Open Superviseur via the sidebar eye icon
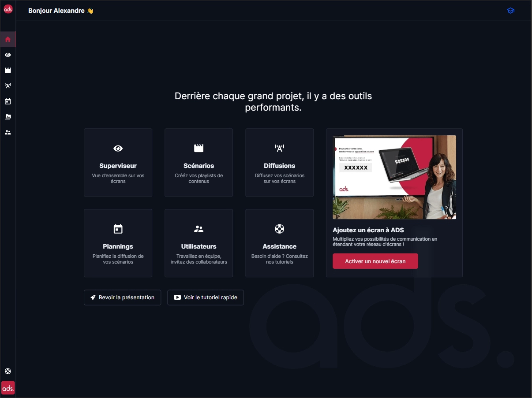Image resolution: width=532 pixels, height=398 pixels. coord(7,55)
